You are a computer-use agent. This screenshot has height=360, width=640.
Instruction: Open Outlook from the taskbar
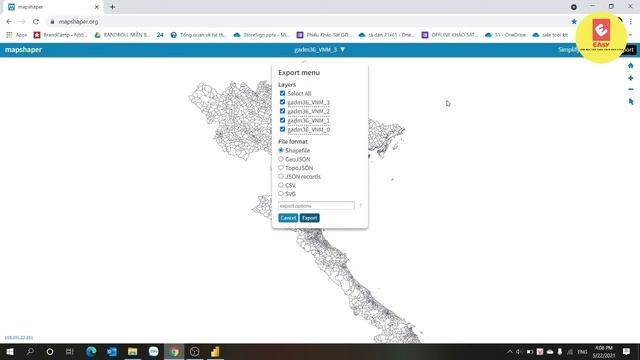point(112,351)
